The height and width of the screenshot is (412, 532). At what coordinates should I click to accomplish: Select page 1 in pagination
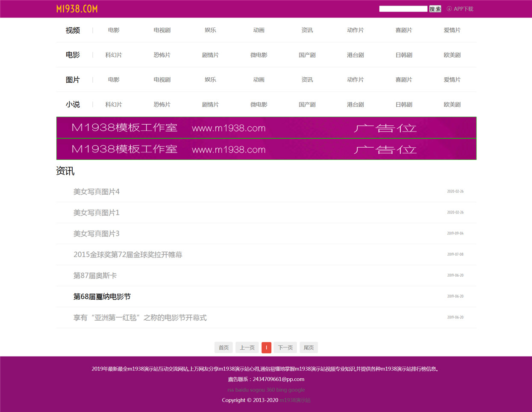(266, 348)
